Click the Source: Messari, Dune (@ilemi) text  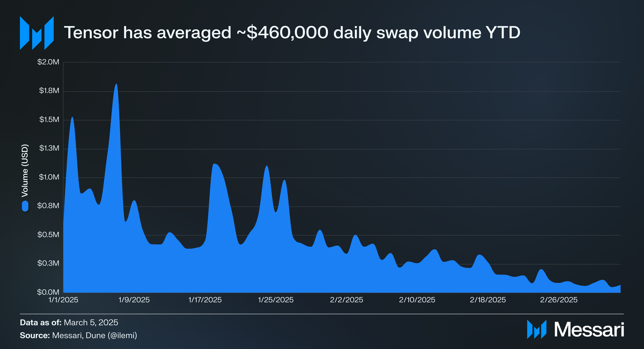(x=78, y=335)
